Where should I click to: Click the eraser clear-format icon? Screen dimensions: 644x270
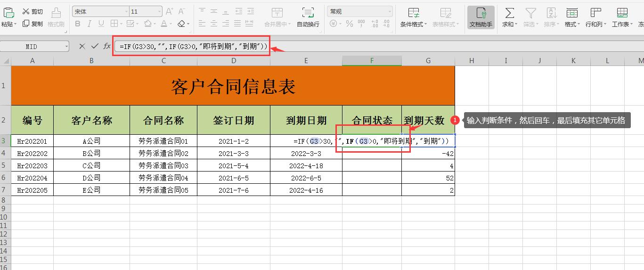[181, 23]
